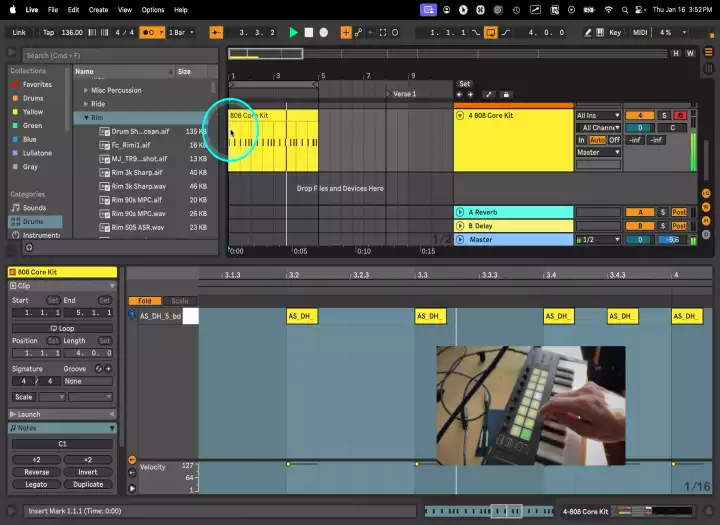Click the headphone preview icon in note editor
Viewport: 720px width, 525px height.
pyautogui.click(x=132, y=315)
